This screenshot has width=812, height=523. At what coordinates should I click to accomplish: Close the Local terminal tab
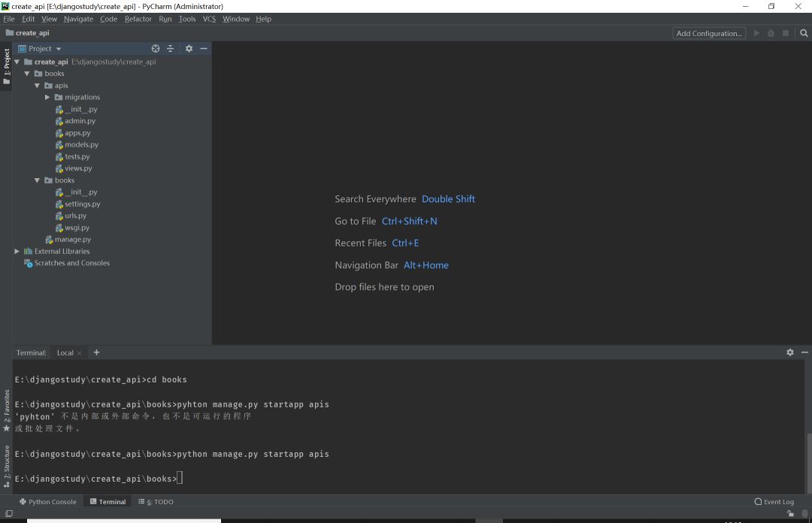pos(79,353)
